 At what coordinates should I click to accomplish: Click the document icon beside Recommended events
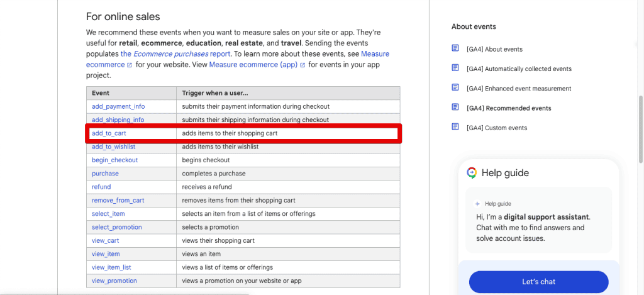455,108
